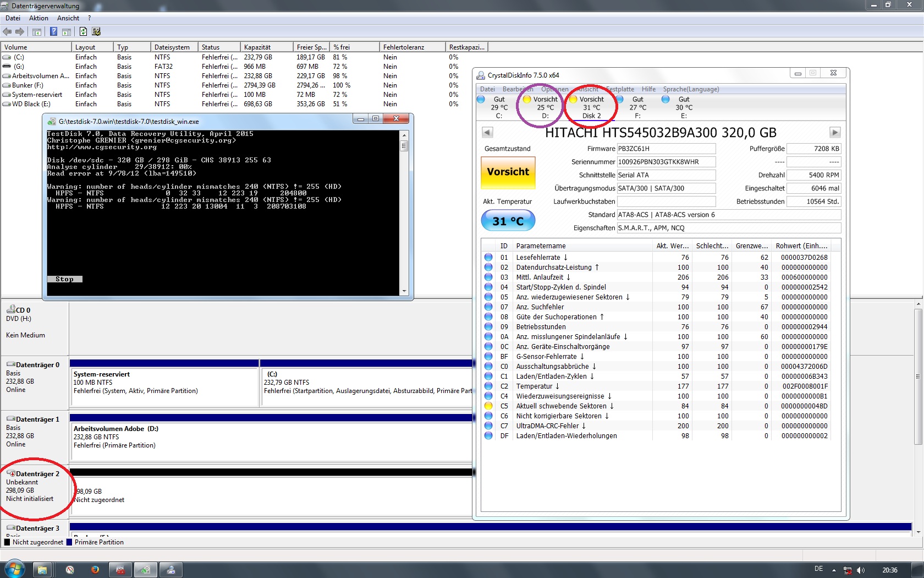
Task: Launch Firefox from the taskbar
Action: (x=95, y=570)
